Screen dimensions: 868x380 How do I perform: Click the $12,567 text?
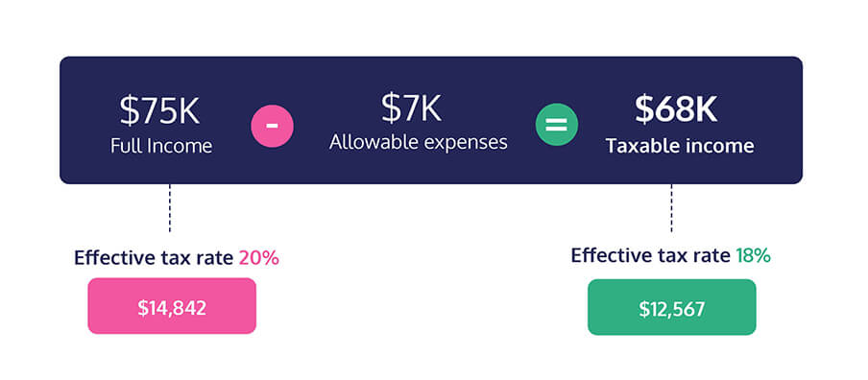(671, 309)
